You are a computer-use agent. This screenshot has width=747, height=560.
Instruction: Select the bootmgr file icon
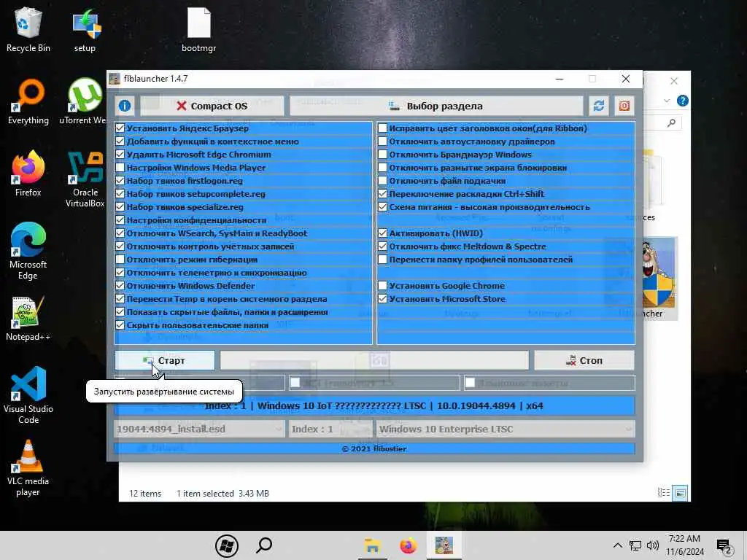(198, 29)
